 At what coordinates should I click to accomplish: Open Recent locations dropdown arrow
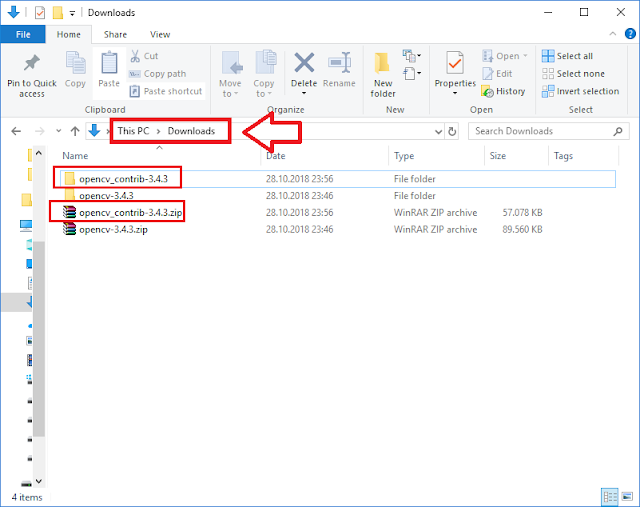(x=58, y=131)
